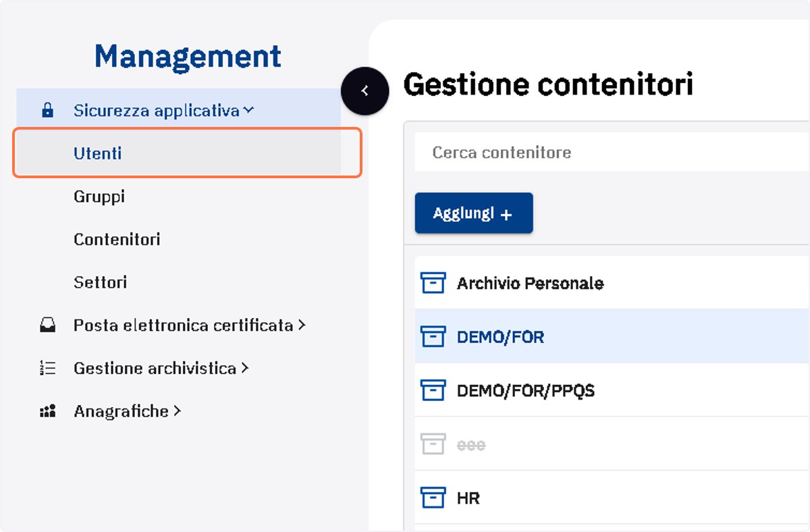Open the Gruppi menu item
Viewport: 810px width, 532px height.
point(99,196)
